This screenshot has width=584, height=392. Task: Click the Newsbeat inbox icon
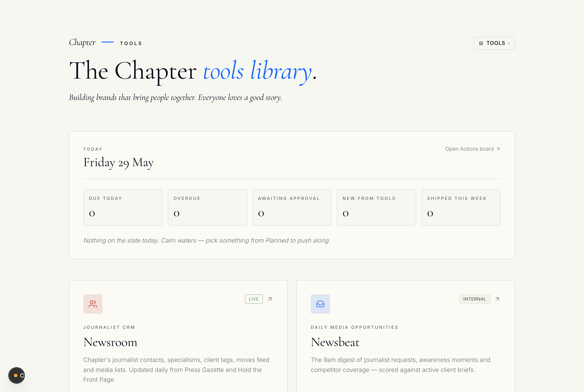coord(320,304)
